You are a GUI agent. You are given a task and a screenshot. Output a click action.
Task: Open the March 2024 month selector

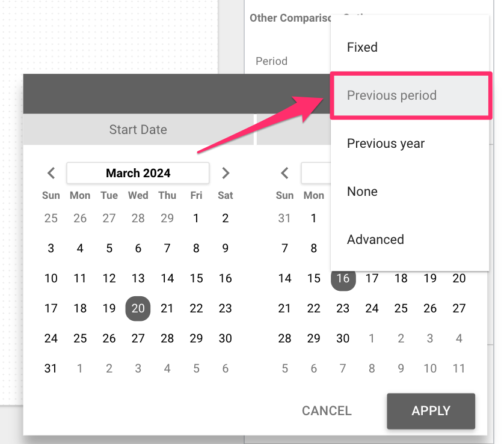click(138, 173)
